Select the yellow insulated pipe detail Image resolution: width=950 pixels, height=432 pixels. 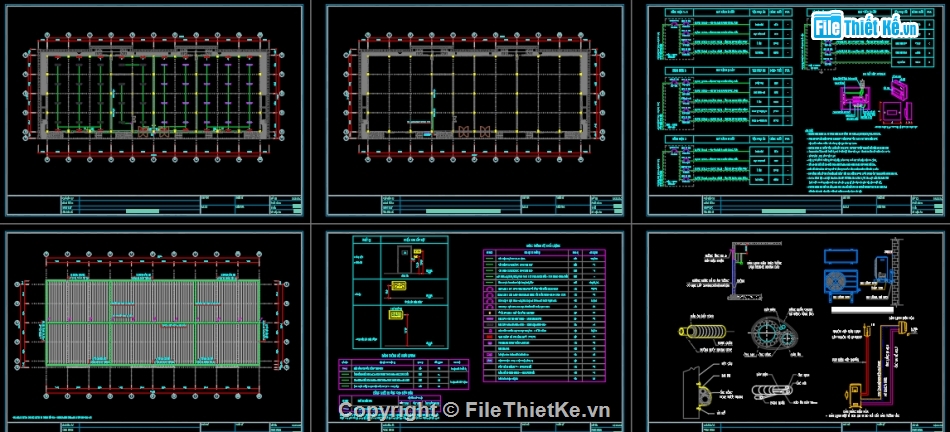(x=704, y=333)
